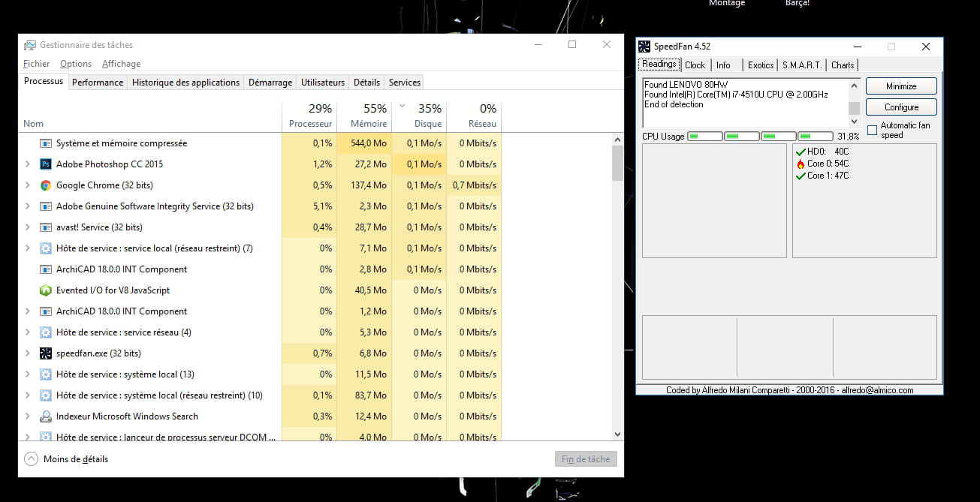
Task: Click the Evented I/O for V8 JavaScript icon
Action: click(x=45, y=290)
